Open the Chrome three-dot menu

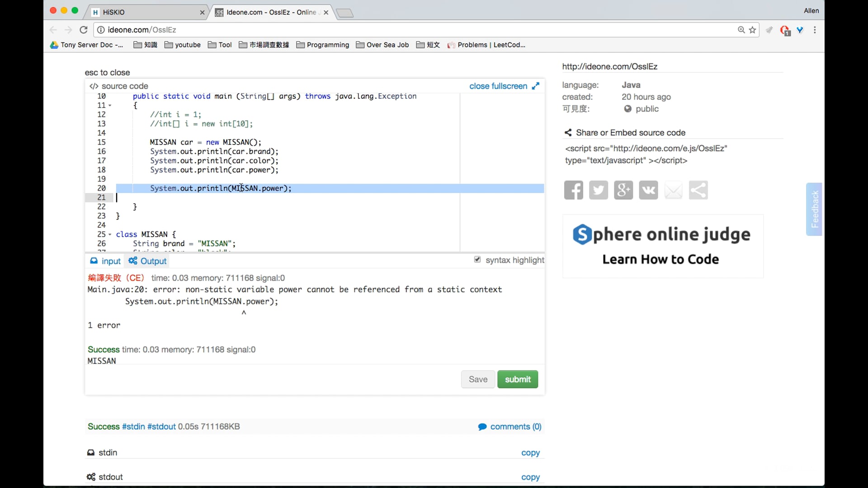pyautogui.click(x=815, y=30)
